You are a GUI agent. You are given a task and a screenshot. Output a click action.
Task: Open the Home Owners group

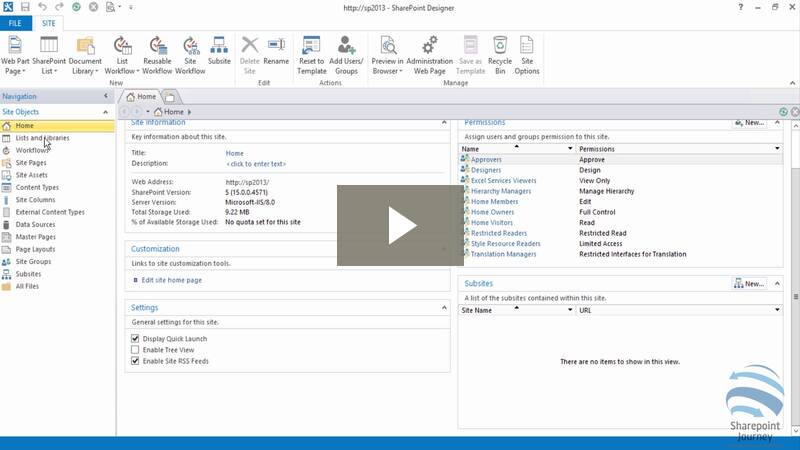click(492, 212)
